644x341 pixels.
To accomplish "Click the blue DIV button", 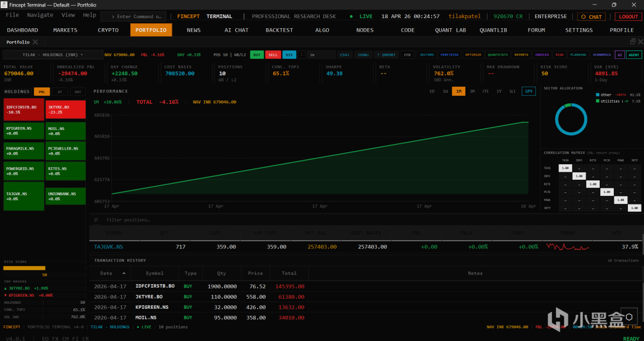I will coord(289,54).
